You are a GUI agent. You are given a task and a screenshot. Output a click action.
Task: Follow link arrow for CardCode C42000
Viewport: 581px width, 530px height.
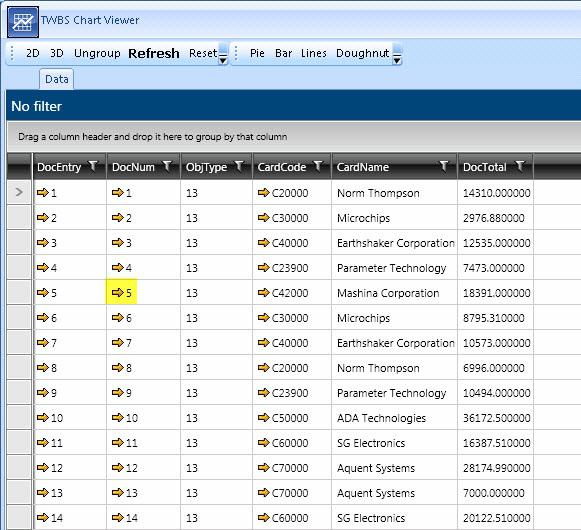tap(263, 292)
